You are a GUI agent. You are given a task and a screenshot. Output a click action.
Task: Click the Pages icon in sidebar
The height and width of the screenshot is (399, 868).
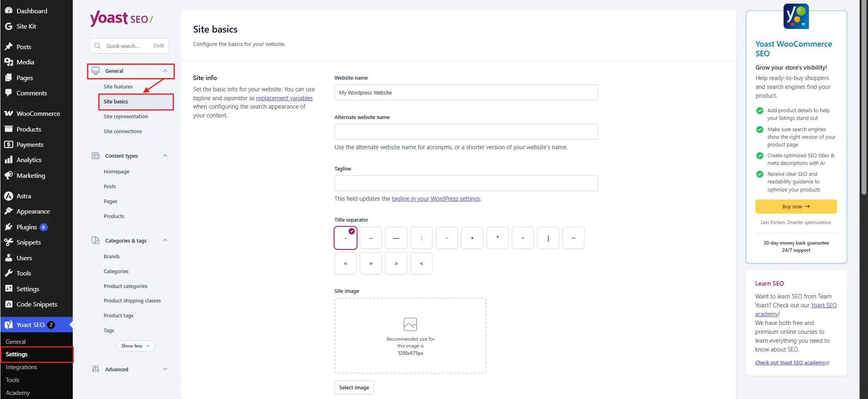tap(8, 78)
